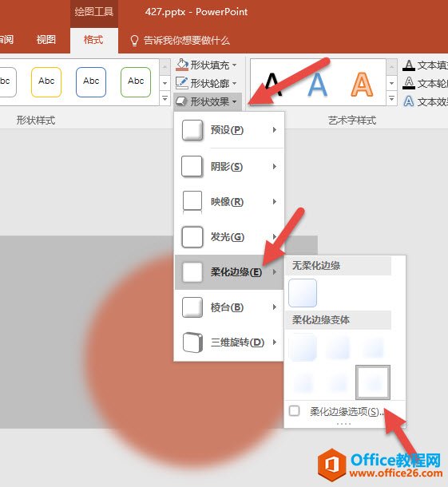Apply the third soft edge variation
Viewport: 448px width, 487px height.
click(x=373, y=347)
